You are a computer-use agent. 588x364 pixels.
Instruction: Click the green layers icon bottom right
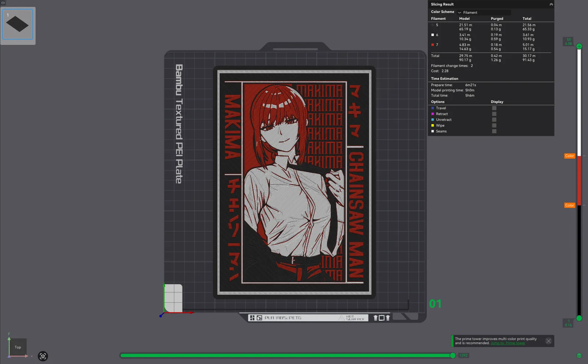pos(579,356)
